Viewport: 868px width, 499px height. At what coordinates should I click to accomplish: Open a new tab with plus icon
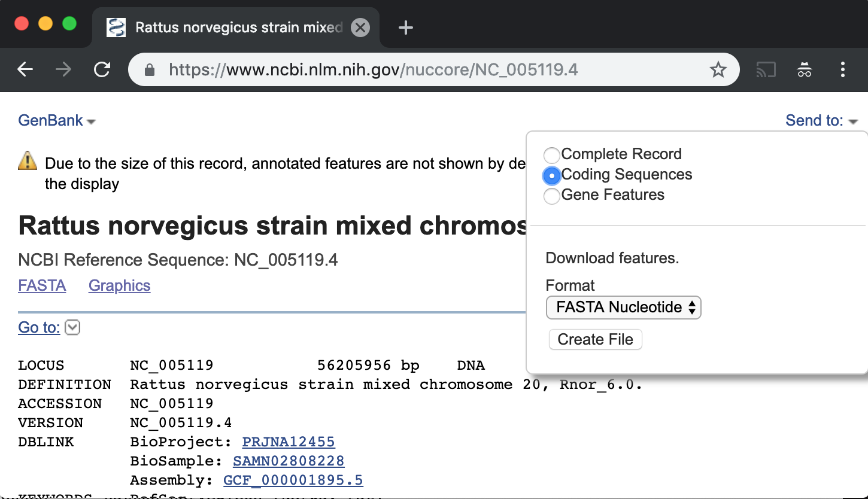406,28
